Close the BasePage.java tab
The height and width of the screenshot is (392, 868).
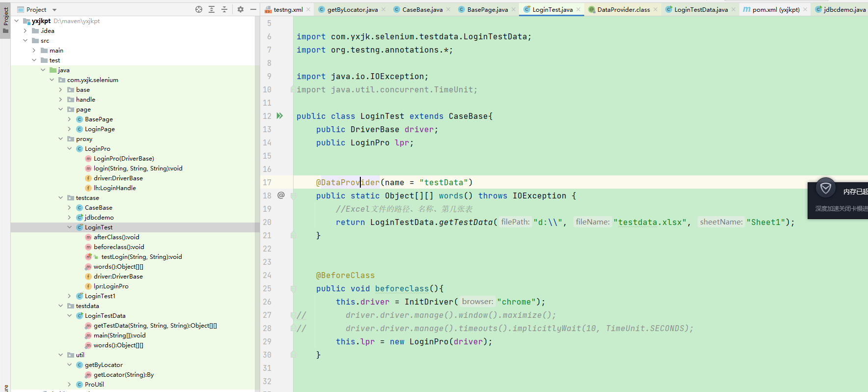514,9
